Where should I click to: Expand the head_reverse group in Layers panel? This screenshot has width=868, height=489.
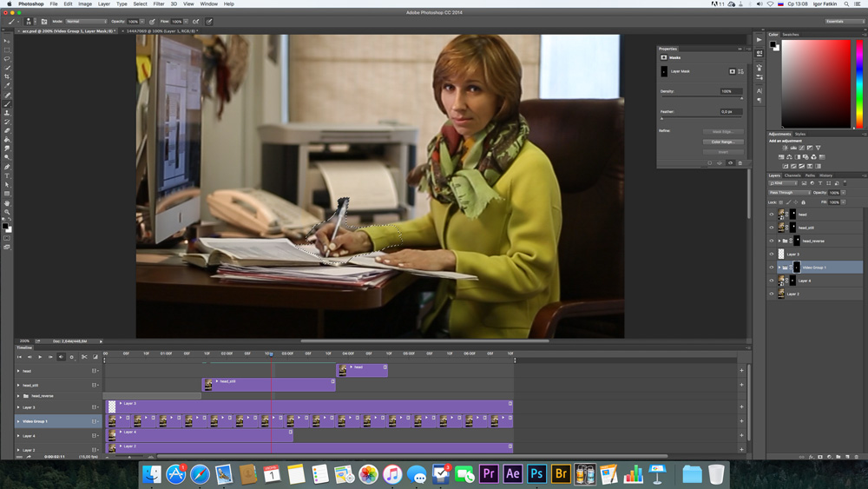pos(779,241)
